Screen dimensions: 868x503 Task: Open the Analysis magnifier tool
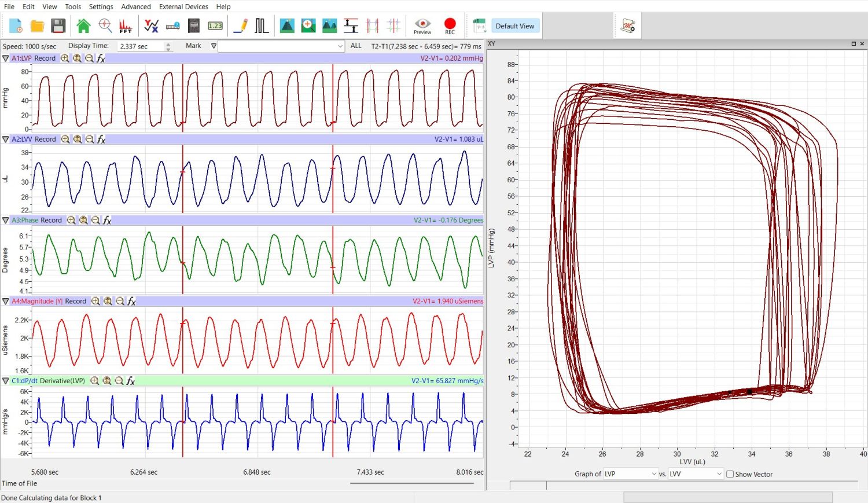coord(105,25)
